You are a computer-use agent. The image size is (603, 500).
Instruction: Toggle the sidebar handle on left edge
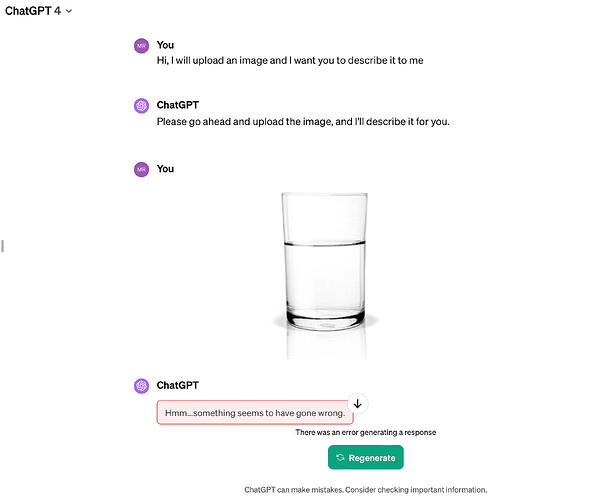(3, 245)
